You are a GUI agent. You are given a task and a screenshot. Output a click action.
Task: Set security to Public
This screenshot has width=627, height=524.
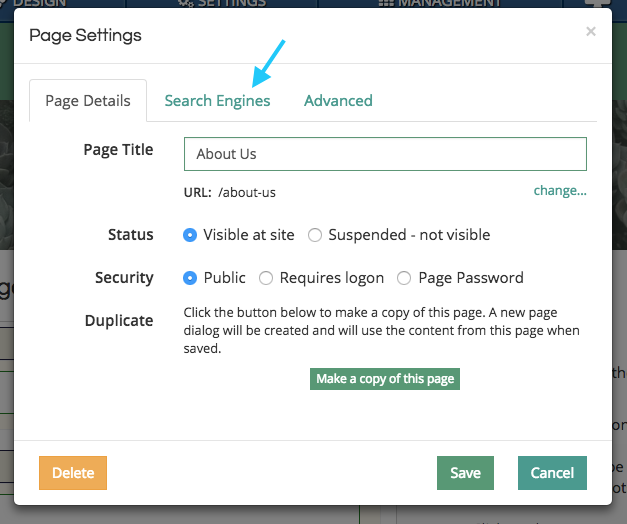pyautogui.click(x=190, y=278)
